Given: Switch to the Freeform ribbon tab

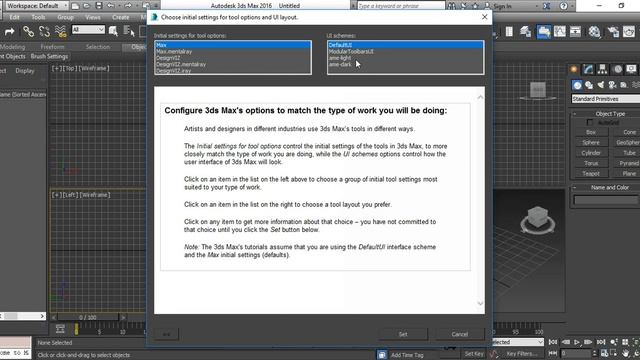Looking at the screenshot, I should pos(52,47).
